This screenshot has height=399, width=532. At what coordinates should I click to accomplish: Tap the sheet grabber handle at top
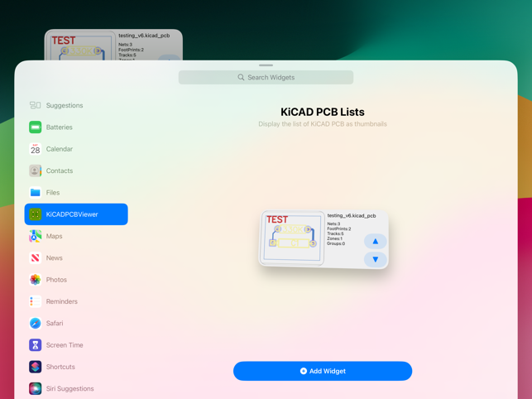pyautogui.click(x=266, y=65)
